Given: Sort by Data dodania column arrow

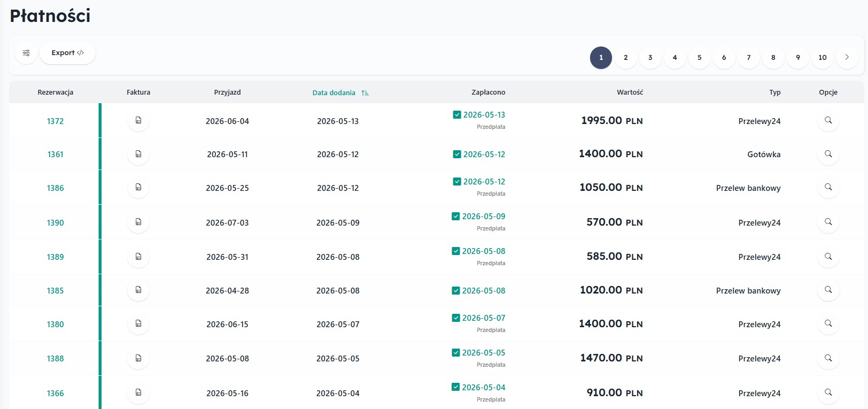Looking at the screenshot, I should (x=365, y=92).
